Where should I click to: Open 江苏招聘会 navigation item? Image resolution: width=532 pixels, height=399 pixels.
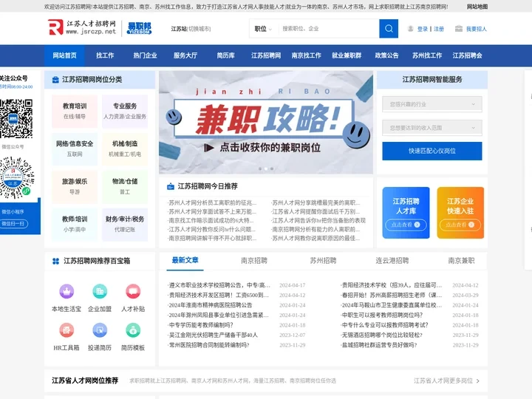click(x=467, y=55)
